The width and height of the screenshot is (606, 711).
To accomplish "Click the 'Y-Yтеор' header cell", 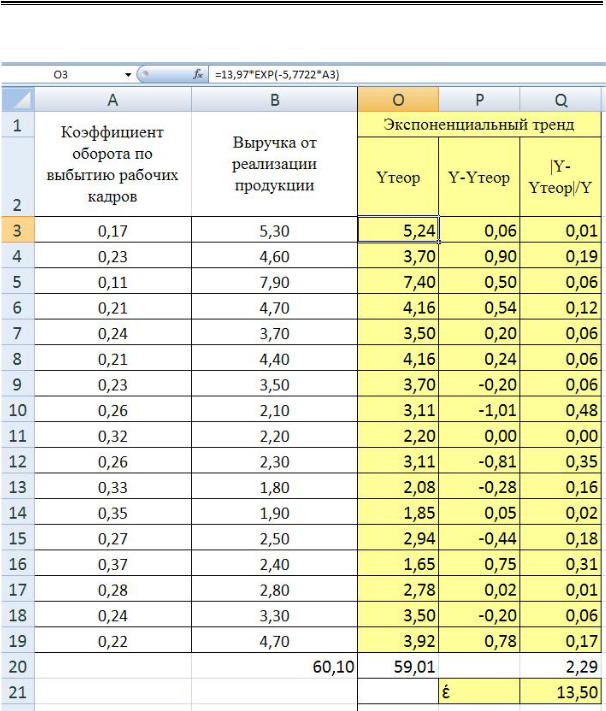I will [479, 177].
